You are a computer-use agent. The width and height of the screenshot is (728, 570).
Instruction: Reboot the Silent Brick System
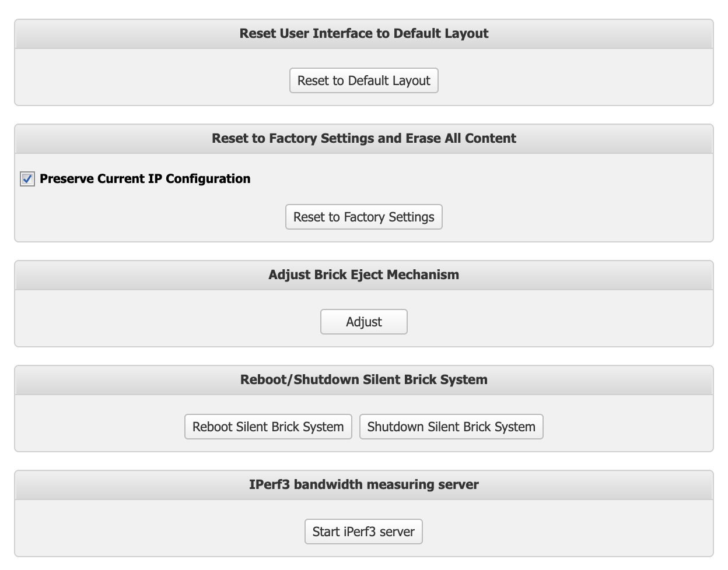268,427
